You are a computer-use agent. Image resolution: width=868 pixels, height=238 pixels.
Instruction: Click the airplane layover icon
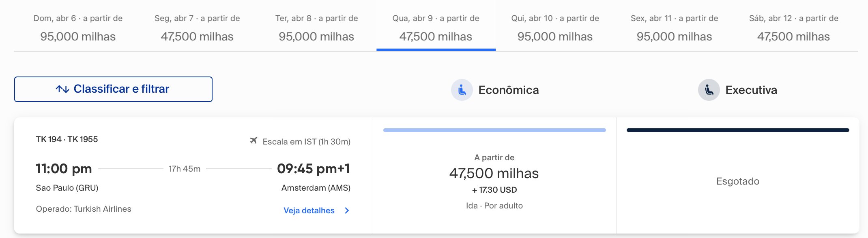[254, 141]
